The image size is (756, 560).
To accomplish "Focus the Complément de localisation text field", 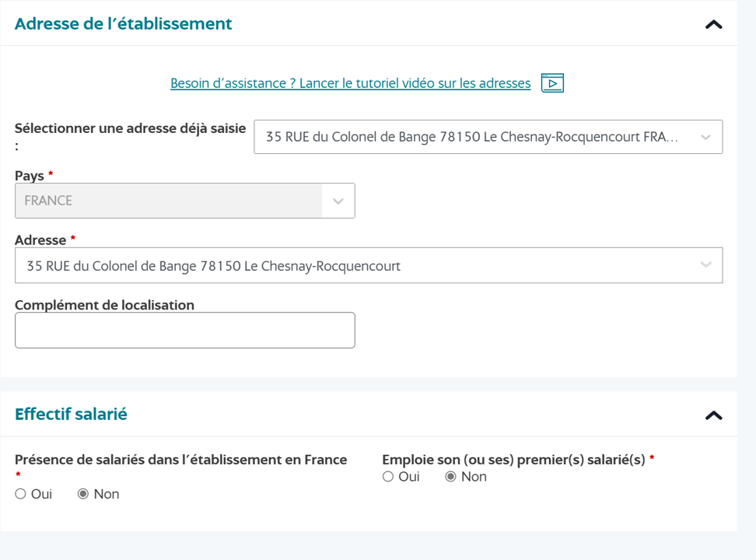I will 185,331.
